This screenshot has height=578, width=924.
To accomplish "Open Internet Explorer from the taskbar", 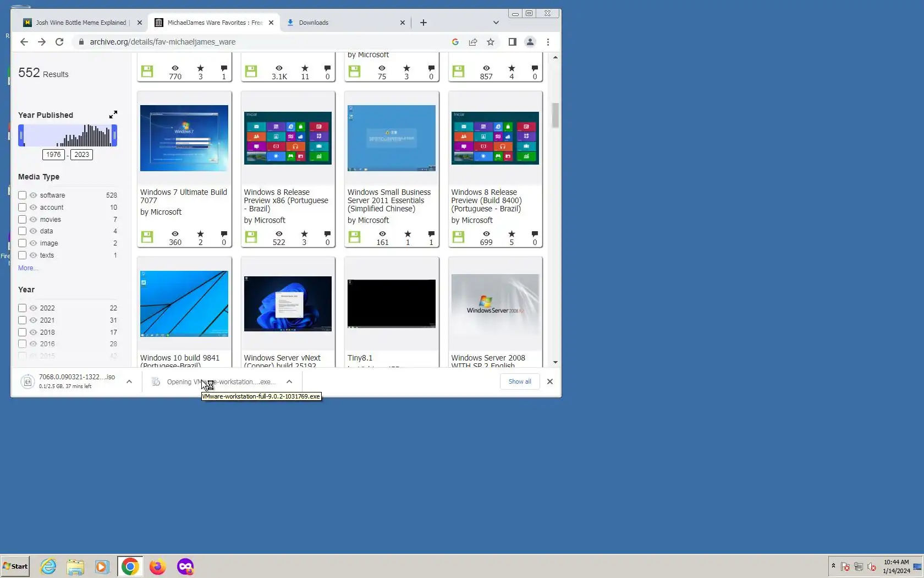I will 48,566.
